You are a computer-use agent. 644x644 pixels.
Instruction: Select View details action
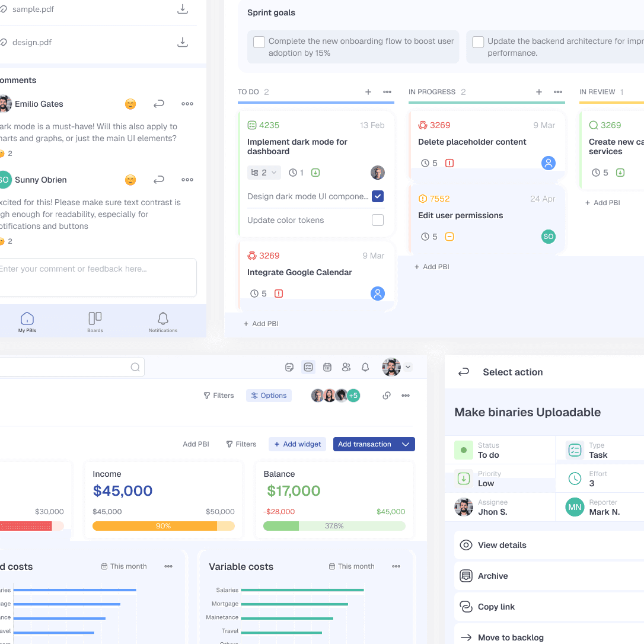click(x=549, y=545)
